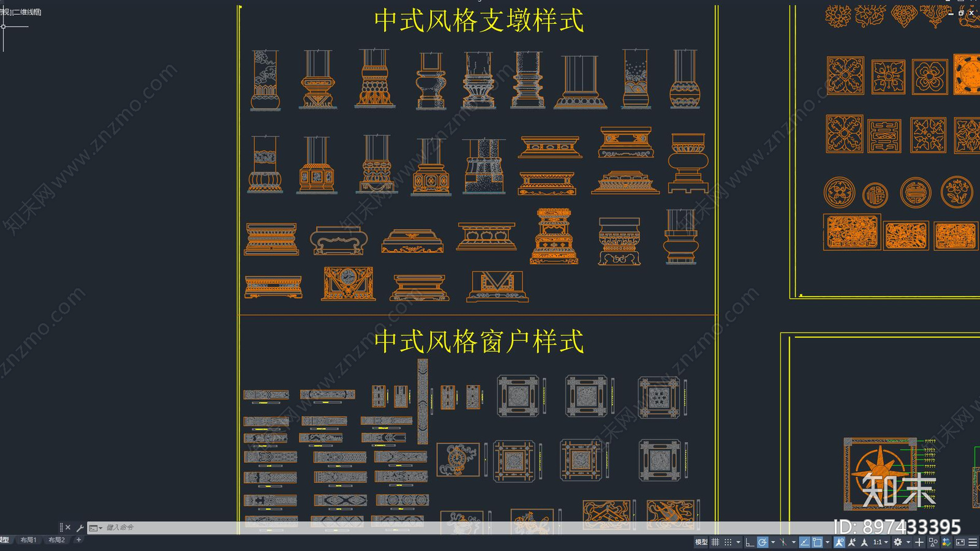Click the isolate objects icon

pyautogui.click(x=933, y=542)
